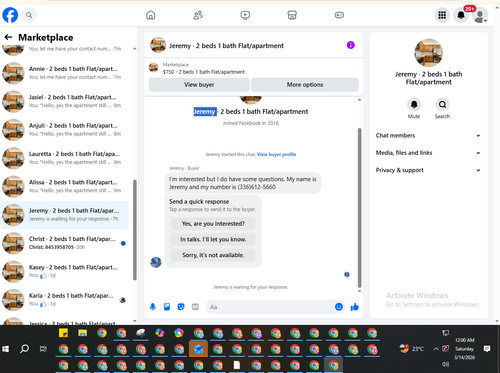Click the large listing avatar in right panel
This screenshot has height=373, width=500.
coord(429,53)
